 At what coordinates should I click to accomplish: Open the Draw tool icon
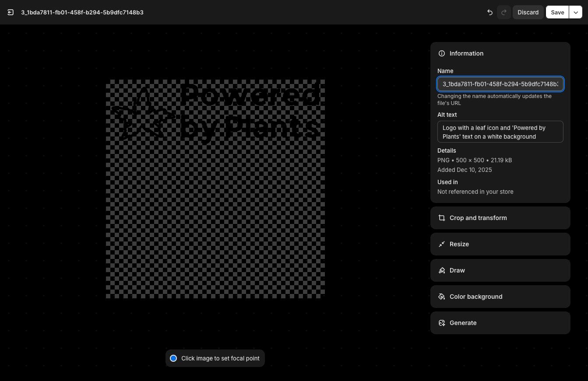[x=442, y=270]
